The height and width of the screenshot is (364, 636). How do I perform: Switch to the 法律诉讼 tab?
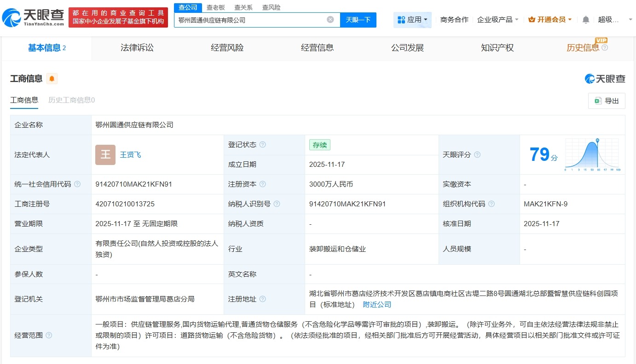(x=137, y=47)
